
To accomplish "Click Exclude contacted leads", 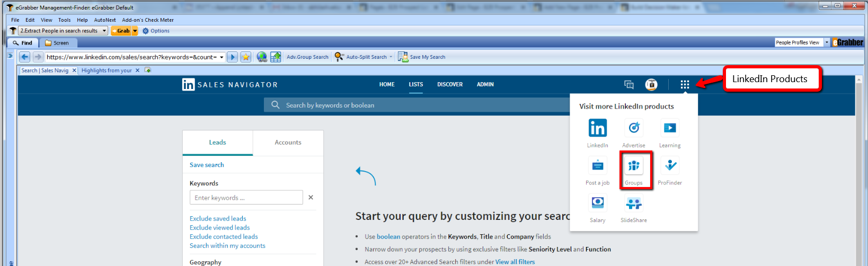I will (x=224, y=236).
